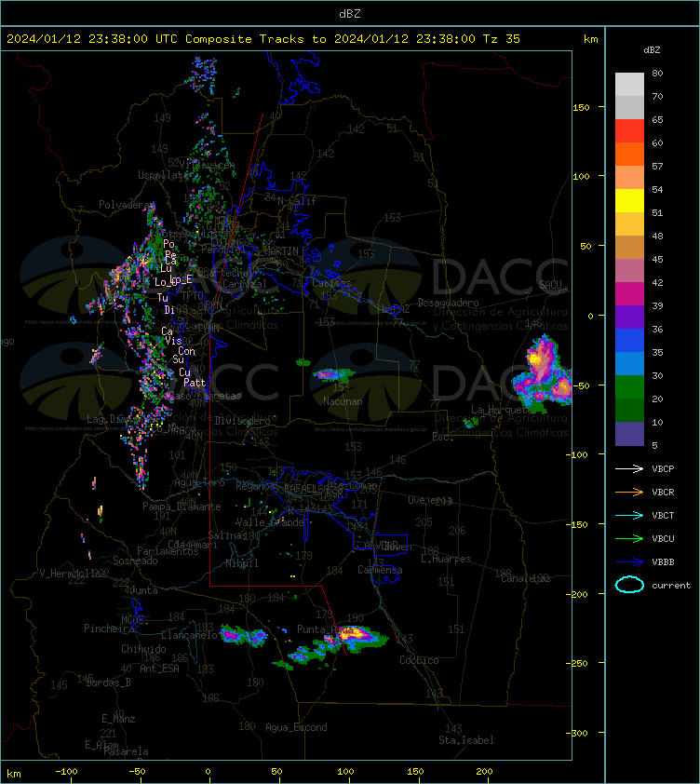The width and height of the screenshot is (700, 784).
Task: Pick the slate 10 dBZ bottom band
Action: click(x=629, y=434)
